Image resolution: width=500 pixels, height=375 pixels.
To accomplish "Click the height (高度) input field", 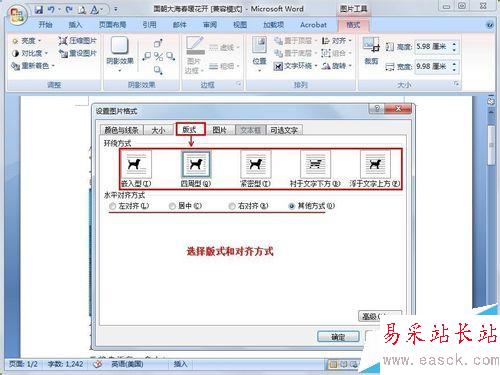I will pyautogui.click(x=433, y=46).
